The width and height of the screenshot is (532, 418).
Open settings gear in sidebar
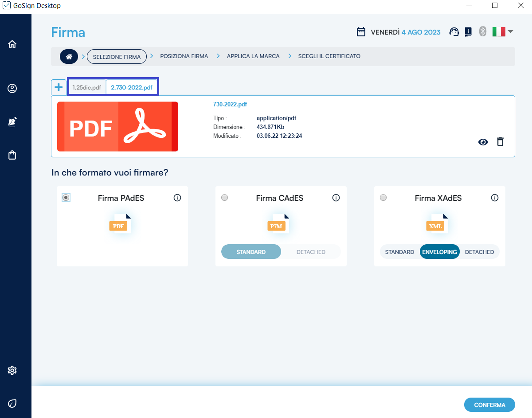(12, 370)
